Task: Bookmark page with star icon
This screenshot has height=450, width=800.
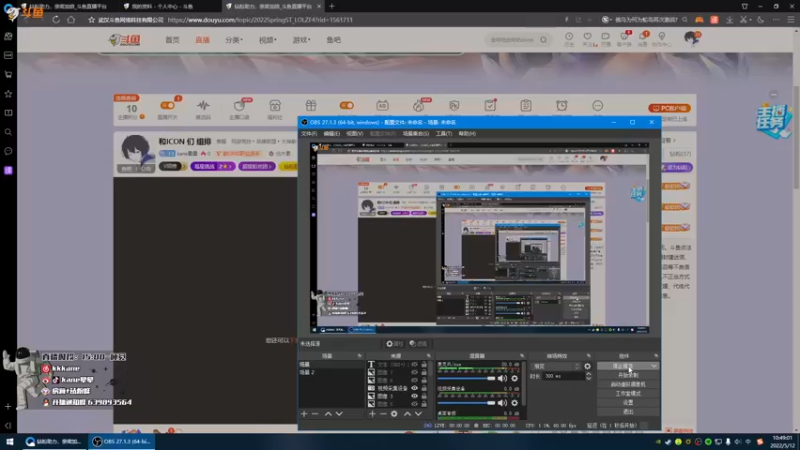Action: (x=91, y=20)
